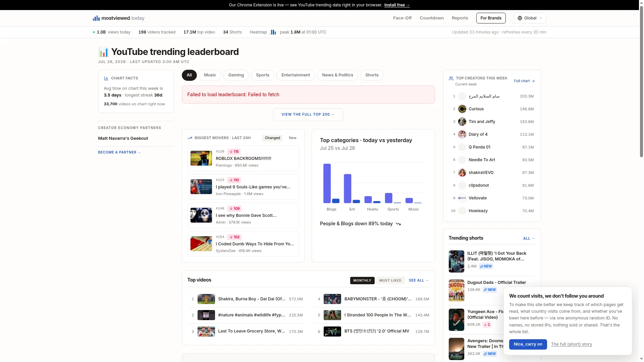644x362 pixels.
Task: Click the globe icon in the Global selector
Action: click(520, 18)
